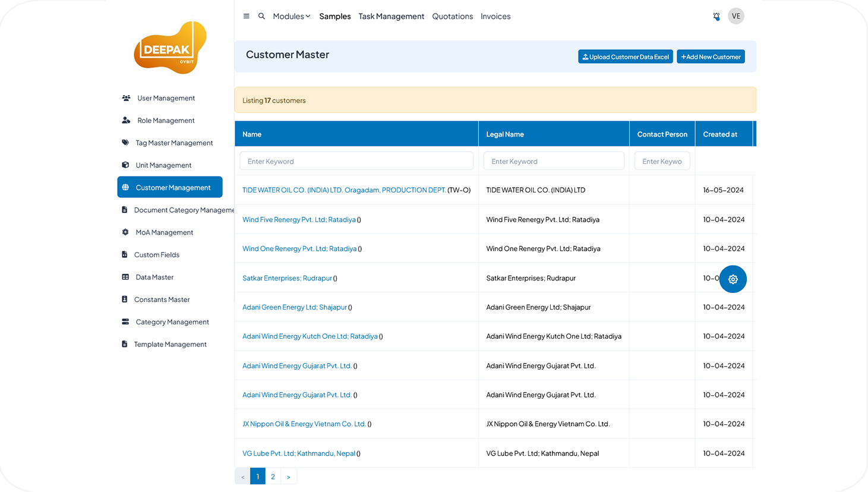Image resolution: width=868 pixels, height=492 pixels.
Task: Open search with the magnifier icon
Action: 261,16
